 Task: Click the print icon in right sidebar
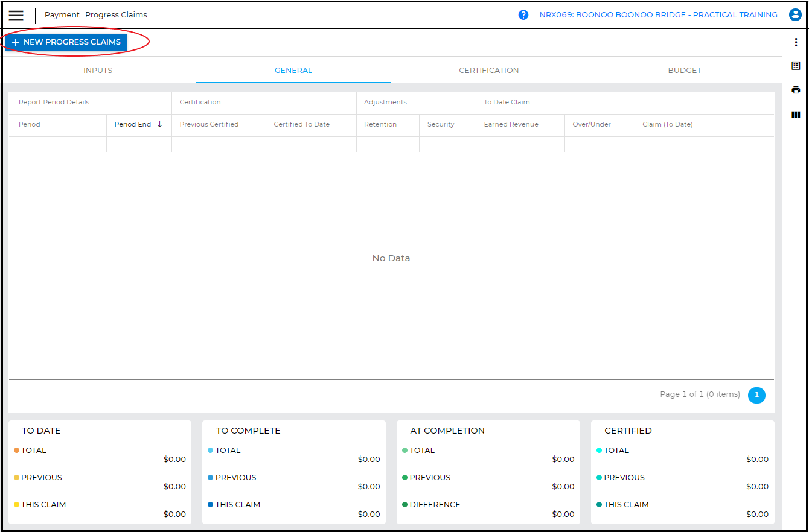click(x=796, y=90)
